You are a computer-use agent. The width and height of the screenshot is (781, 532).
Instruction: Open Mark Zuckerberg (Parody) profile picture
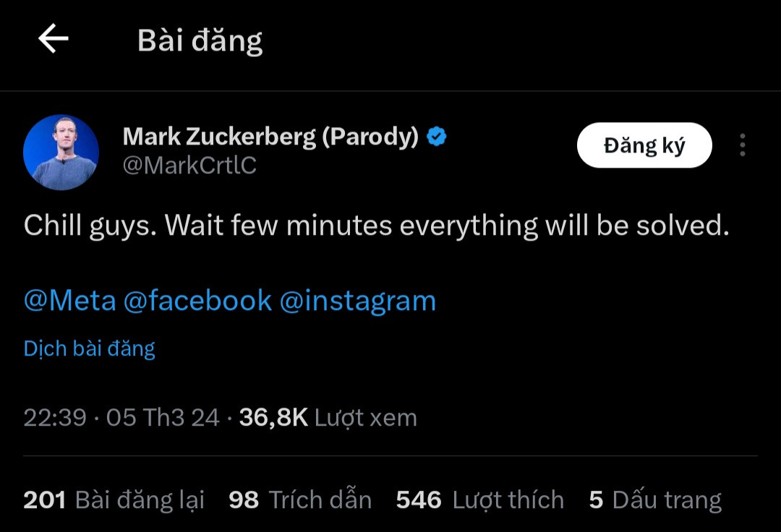[x=61, y=152]
